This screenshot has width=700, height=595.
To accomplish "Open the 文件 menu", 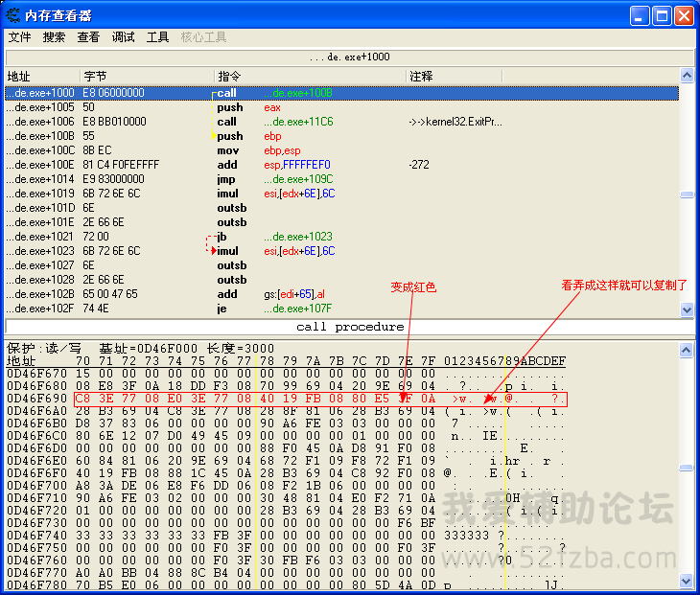I will tap(20, 37).
